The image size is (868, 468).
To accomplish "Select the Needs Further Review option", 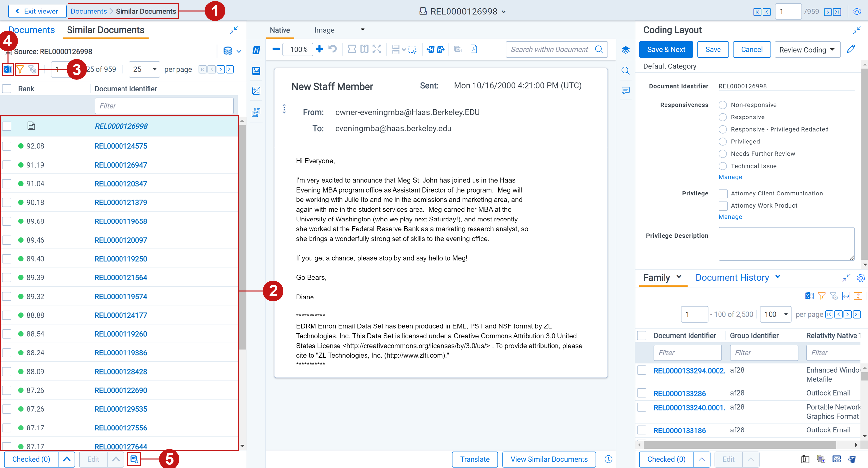I will pos(722,154).
